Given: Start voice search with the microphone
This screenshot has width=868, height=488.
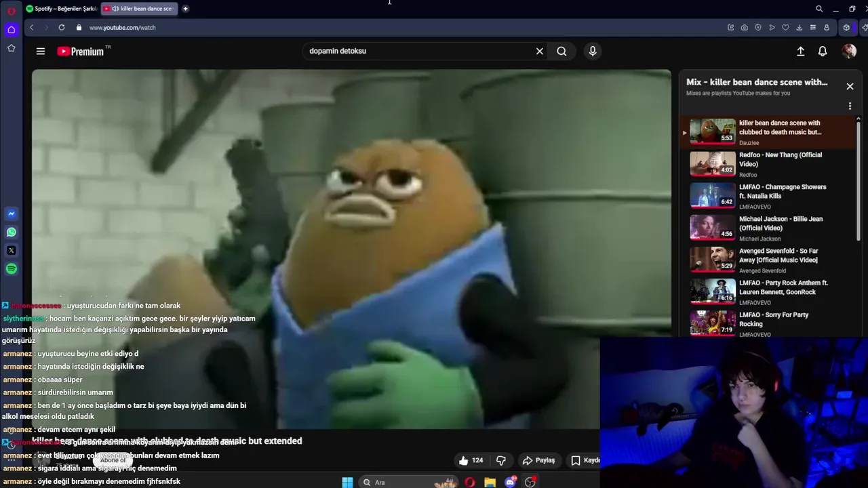Looking at the screenshot, I should pos(593,51).
